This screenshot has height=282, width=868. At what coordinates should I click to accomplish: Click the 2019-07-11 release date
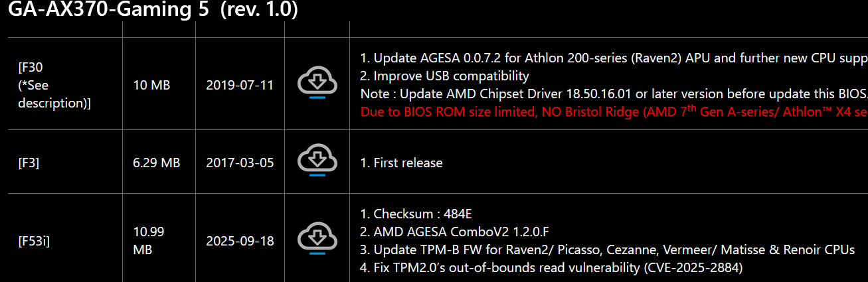pyautogui.click(x=240, y=85)
